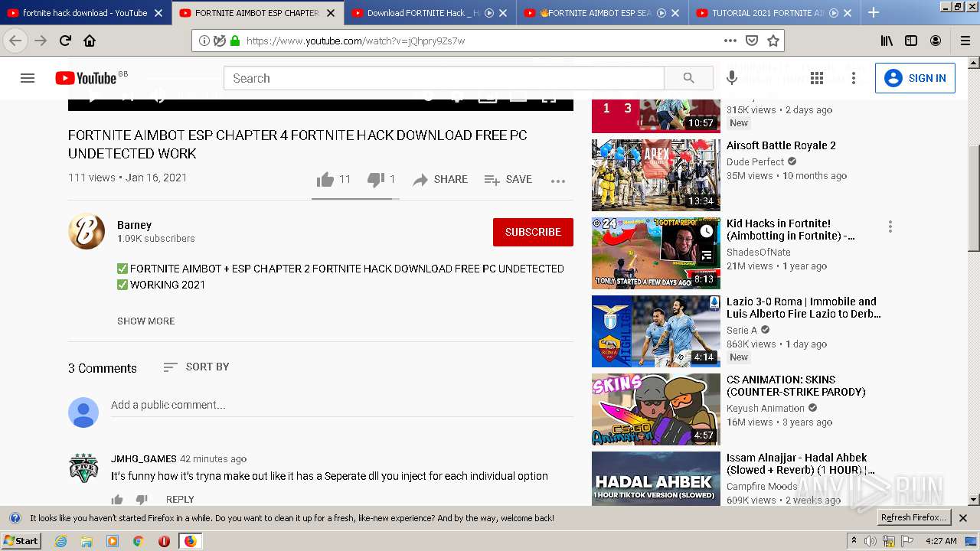The image size is (980, 551).
Task: Bookmark this page with the star icon
Action: tap(773, 41)
